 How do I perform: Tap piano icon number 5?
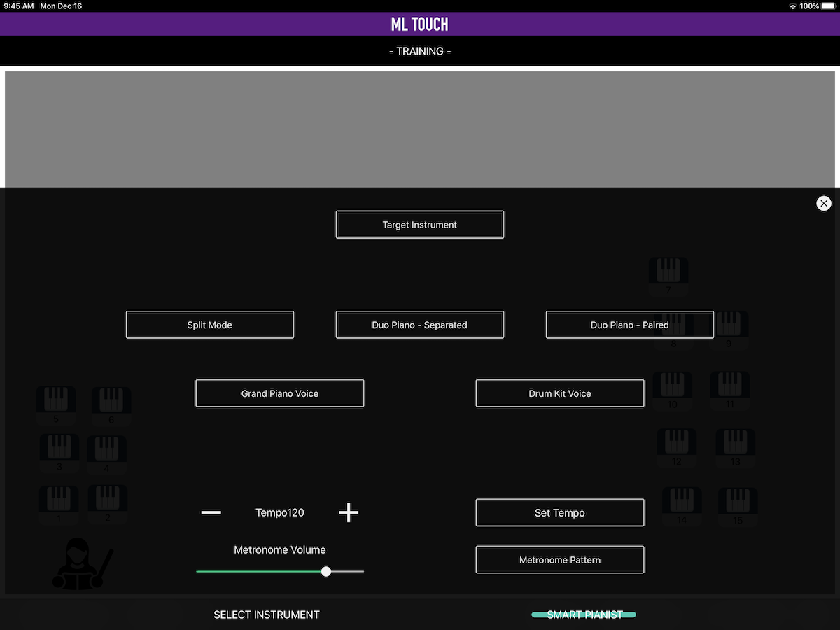pyautogui.click(x=56, y=406)
